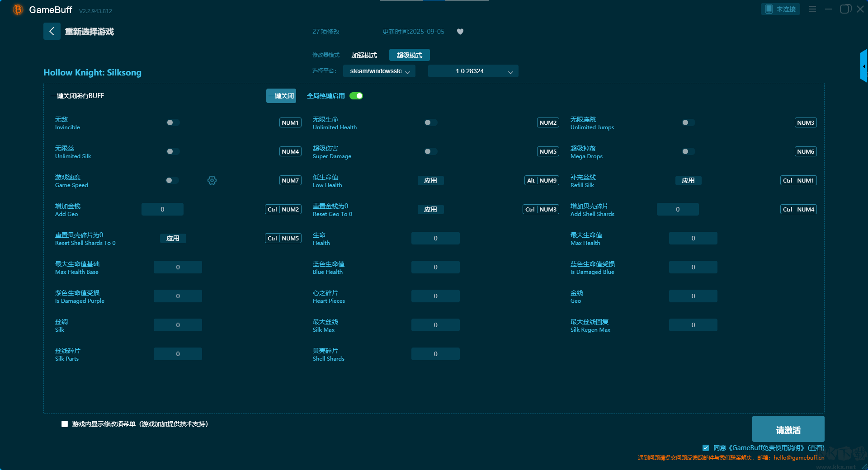Check show in-game modifier menu checkbox
868x470 pixels.
pyautogui.click(x=65, y=424)
